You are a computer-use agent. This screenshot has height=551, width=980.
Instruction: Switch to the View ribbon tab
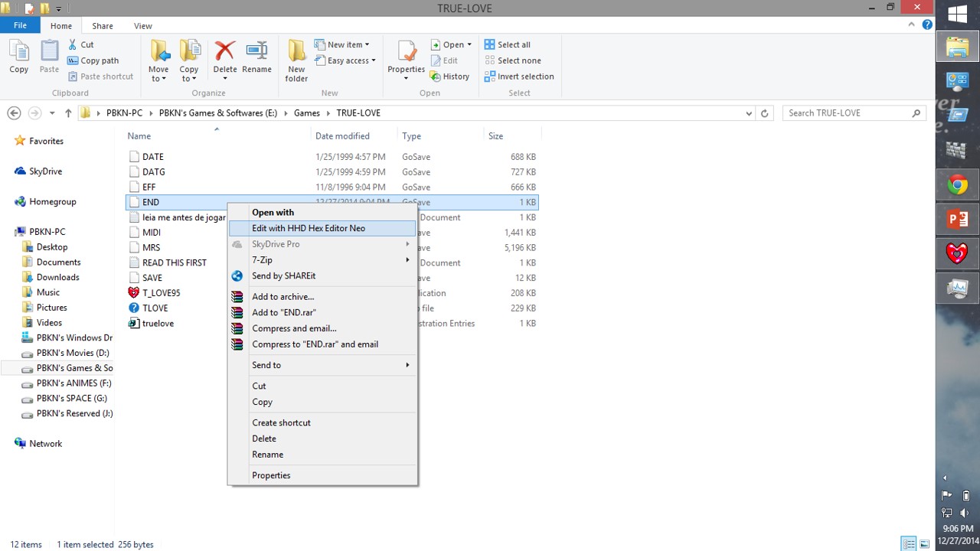[x=142, y=25]
